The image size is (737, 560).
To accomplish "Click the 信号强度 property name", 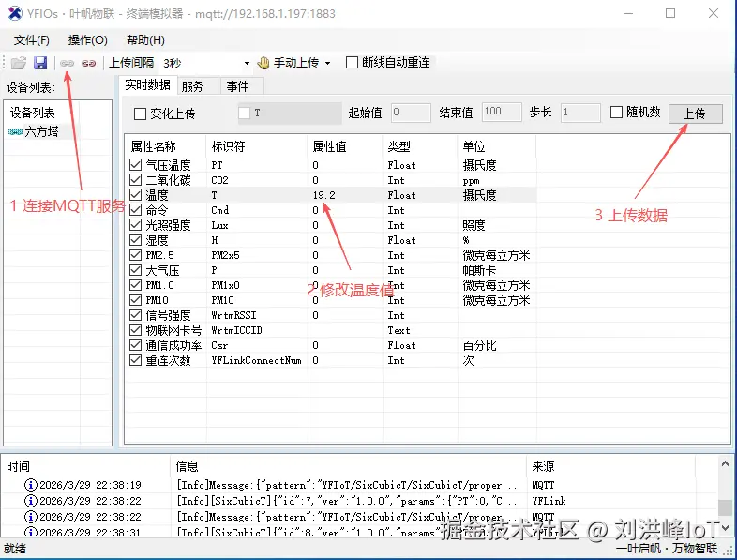I will click(168, 315).
